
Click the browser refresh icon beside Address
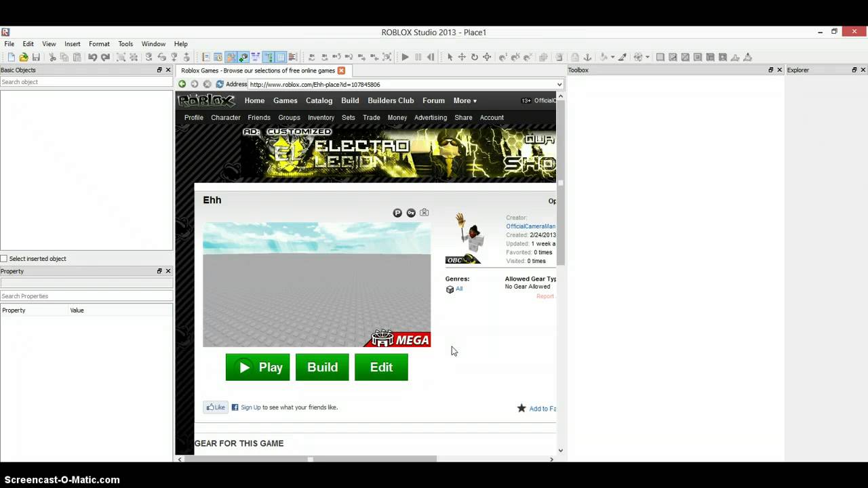pyautogui.click(x=220, y=84)
